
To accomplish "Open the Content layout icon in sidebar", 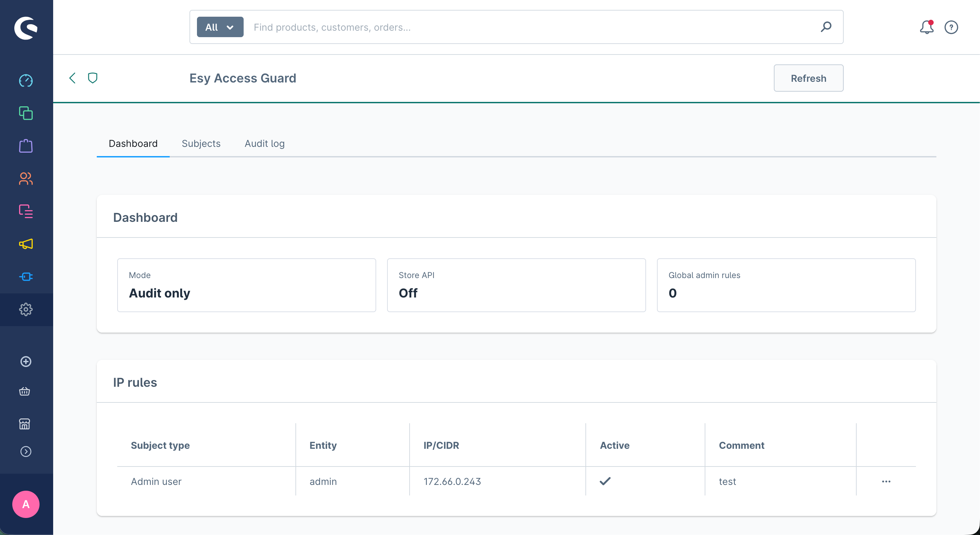I will click(x=26, y=211).
